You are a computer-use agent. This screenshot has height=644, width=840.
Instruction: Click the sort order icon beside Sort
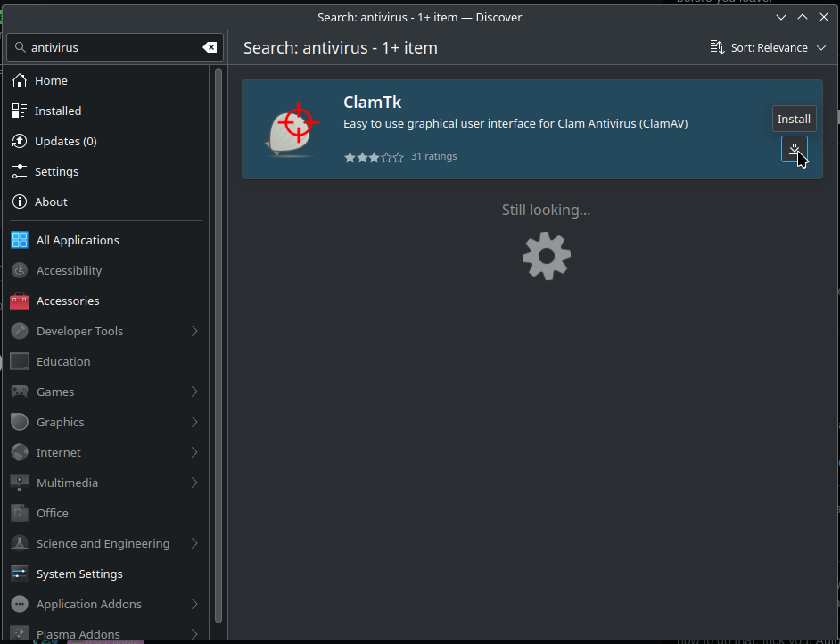[717, 47]
